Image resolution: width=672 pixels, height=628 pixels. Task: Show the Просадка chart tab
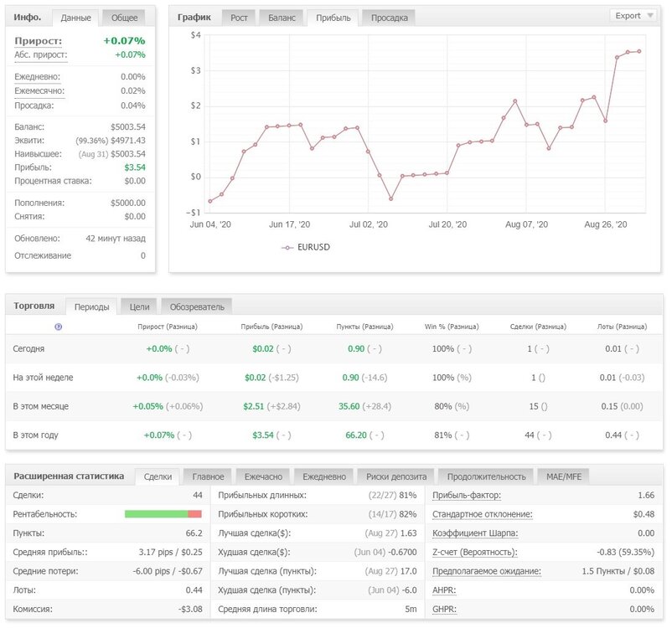click(x=389, y=18)
